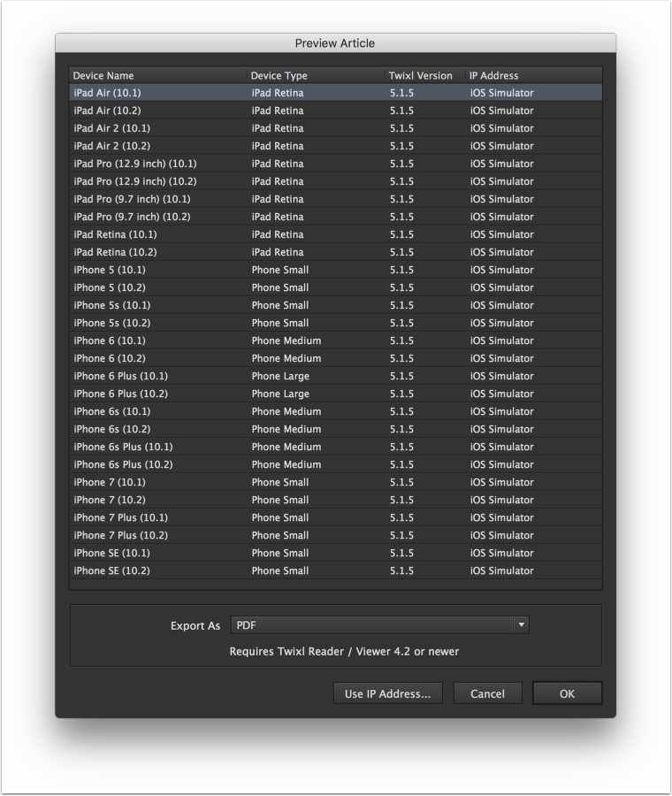Image resolution: width=672 pixels, height=796 pixels.
Task: Click the Twixl Version column header
Action: coord(424,76)
